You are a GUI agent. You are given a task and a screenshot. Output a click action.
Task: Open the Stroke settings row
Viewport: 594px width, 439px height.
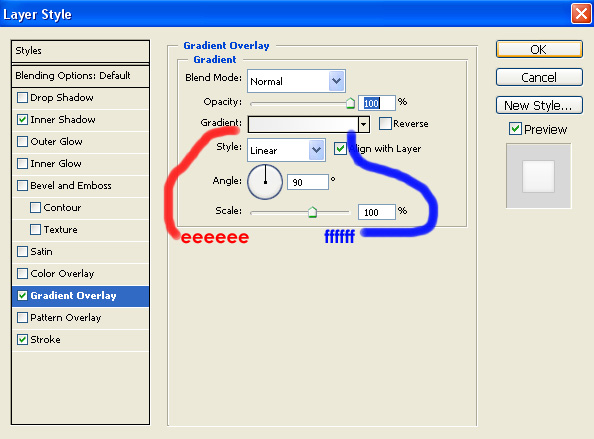click(80, 340)
